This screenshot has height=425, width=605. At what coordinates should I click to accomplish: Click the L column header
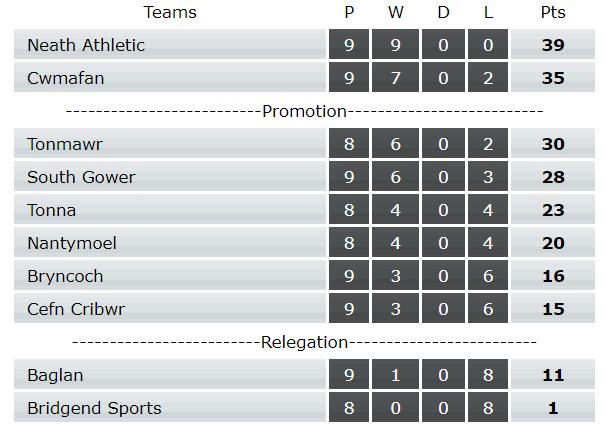(487, 12)
